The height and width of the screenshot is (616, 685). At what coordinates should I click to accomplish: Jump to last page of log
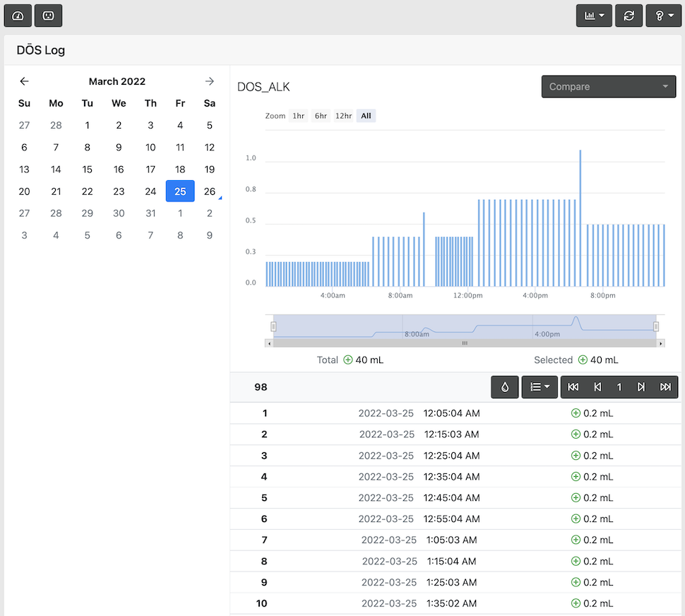coord(665,387)
